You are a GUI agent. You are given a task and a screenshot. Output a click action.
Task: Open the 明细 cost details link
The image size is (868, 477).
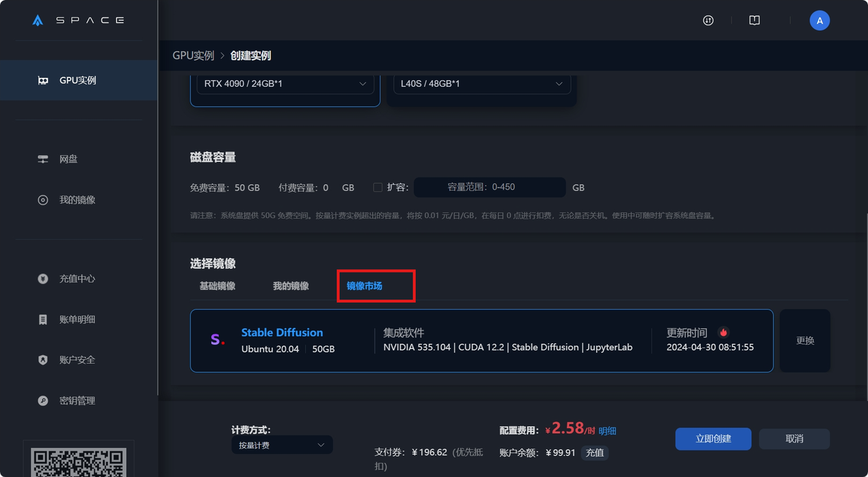(x=608, y=431)
